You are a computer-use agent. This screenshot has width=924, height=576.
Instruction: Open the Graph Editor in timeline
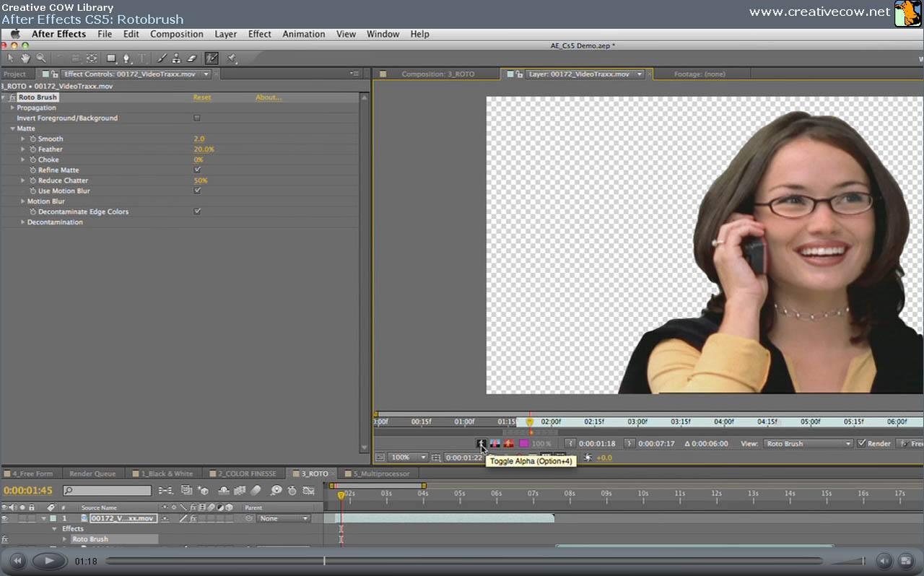[x=308, y=491]
